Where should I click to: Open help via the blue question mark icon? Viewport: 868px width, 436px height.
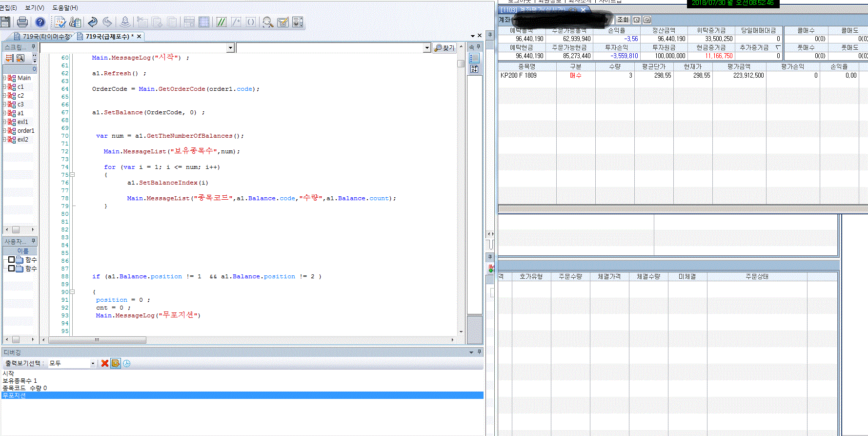(40, 22)
